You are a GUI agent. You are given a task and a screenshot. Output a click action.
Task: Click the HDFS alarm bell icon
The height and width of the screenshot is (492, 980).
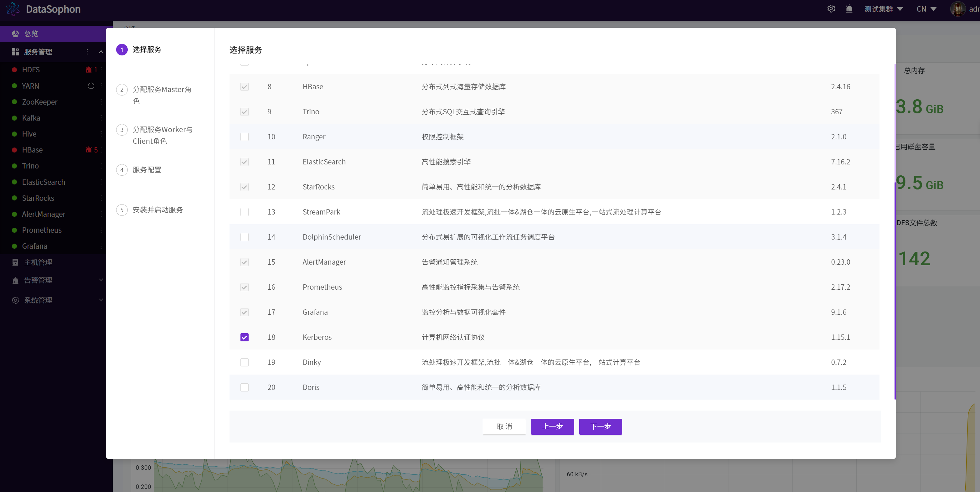89,70
